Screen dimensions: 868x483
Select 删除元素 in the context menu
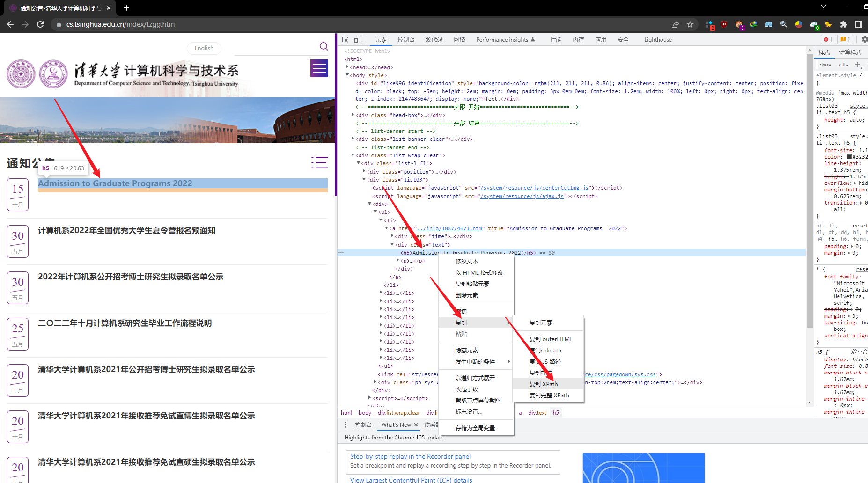pyautogui.click(x=476, y=295)
